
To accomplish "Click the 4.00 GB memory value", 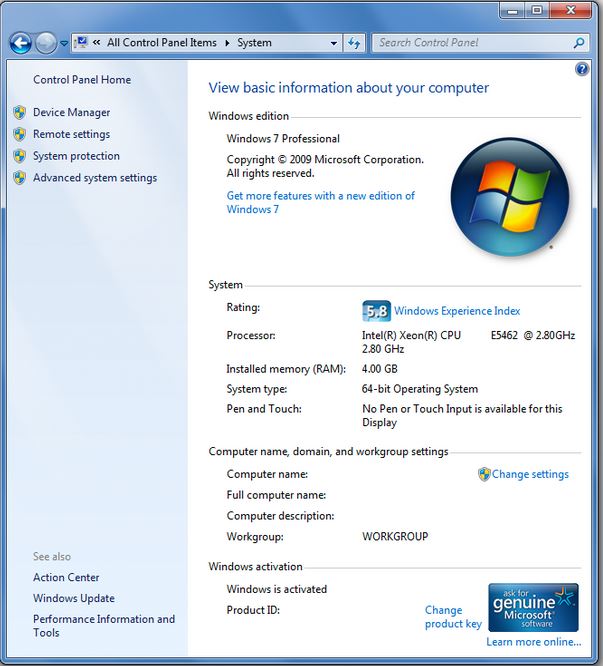I will click(380, 369).
